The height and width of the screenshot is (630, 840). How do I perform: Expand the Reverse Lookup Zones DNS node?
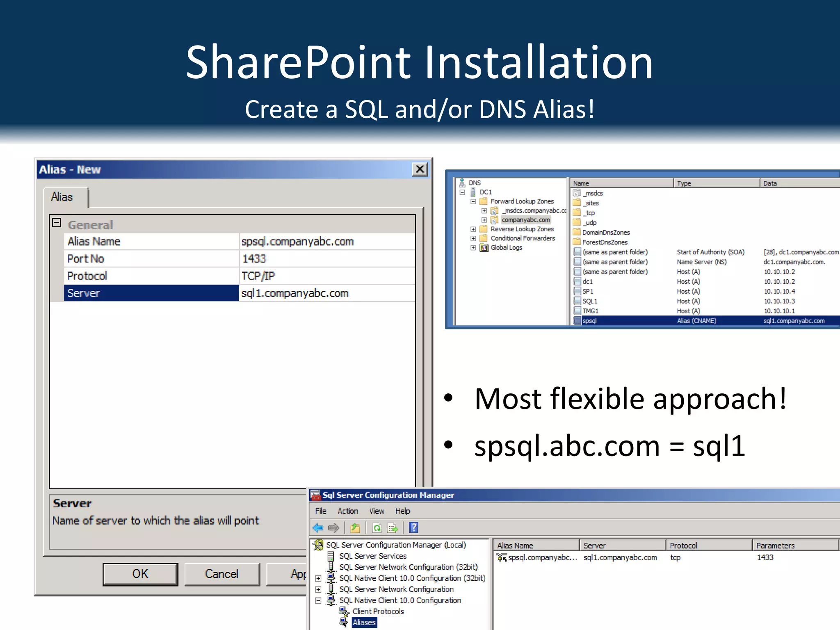pyautogui.click(x=473, y=229)
